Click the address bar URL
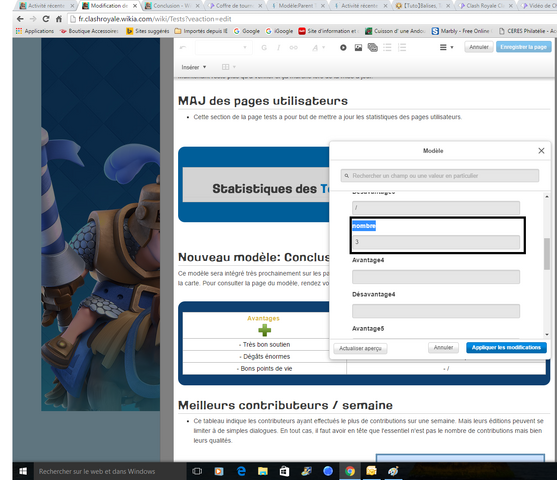Screen dimensions: 557x480 tap(155, 19)
